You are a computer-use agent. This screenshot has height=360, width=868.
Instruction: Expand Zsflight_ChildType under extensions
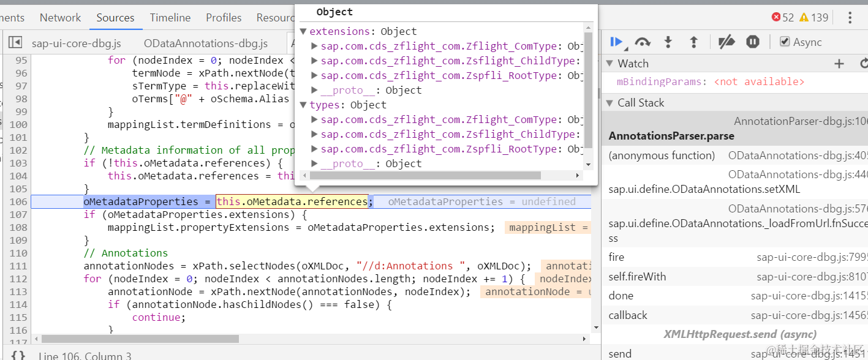click(314, 61)
